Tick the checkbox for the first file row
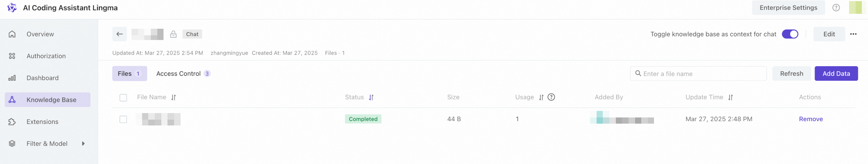This screenshot has width=868, height=164. 123,119
